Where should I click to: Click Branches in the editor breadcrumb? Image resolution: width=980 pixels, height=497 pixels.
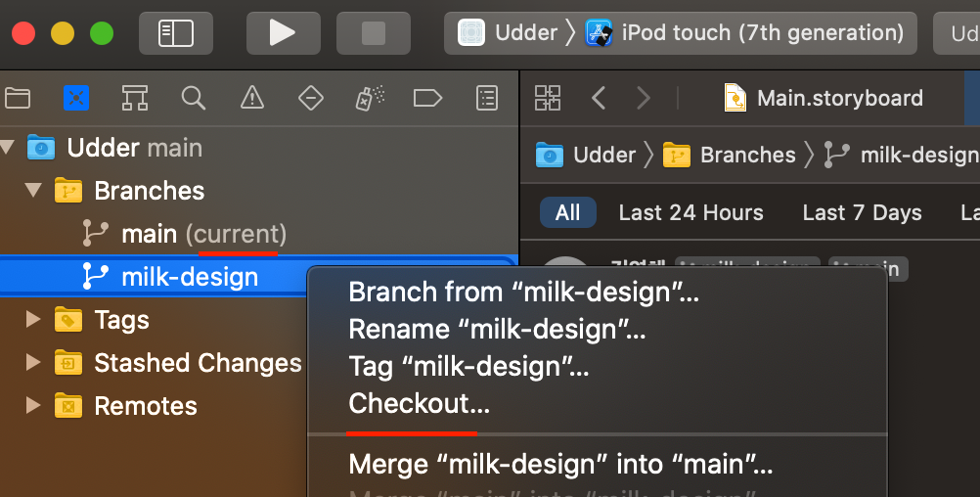click(729, 155)
